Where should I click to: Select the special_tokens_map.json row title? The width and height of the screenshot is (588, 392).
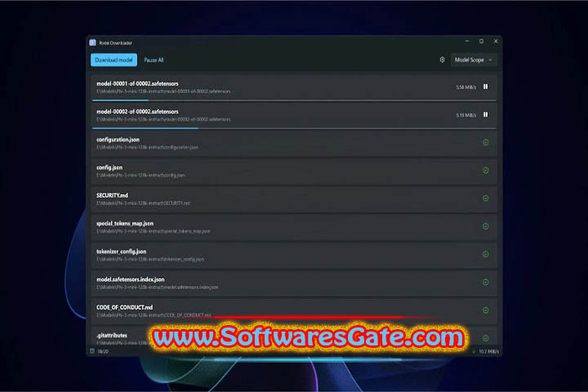pyautogui.click(x=125, y=223)
